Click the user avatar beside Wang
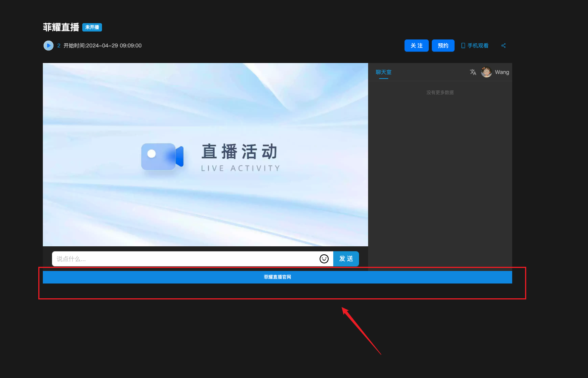Image resolution: width=588 pixels, height=378 pixels. pos(486,72)
